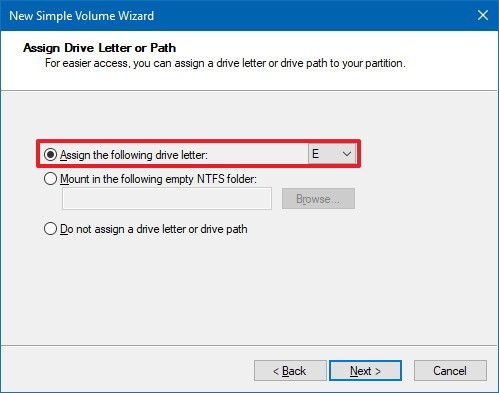Click the 'Assign the following drive letter:' label text
This screenshot has height=393, width=499.
coord(134,155)
